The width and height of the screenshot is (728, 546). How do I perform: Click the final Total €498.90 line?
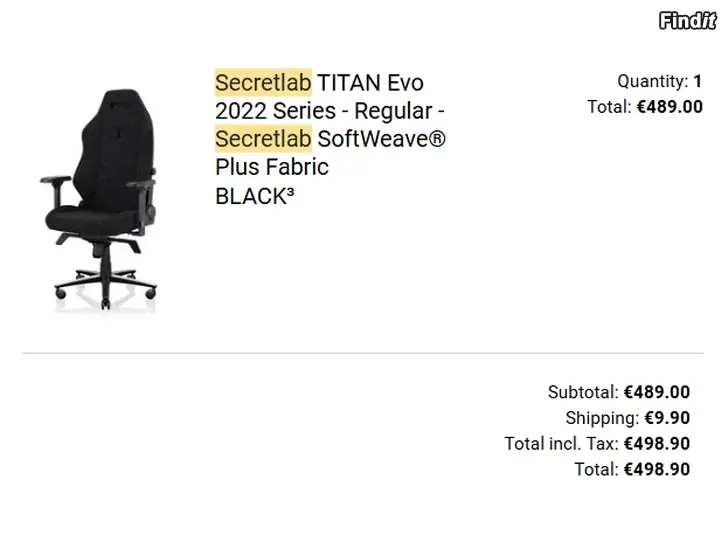coord(632,469)
